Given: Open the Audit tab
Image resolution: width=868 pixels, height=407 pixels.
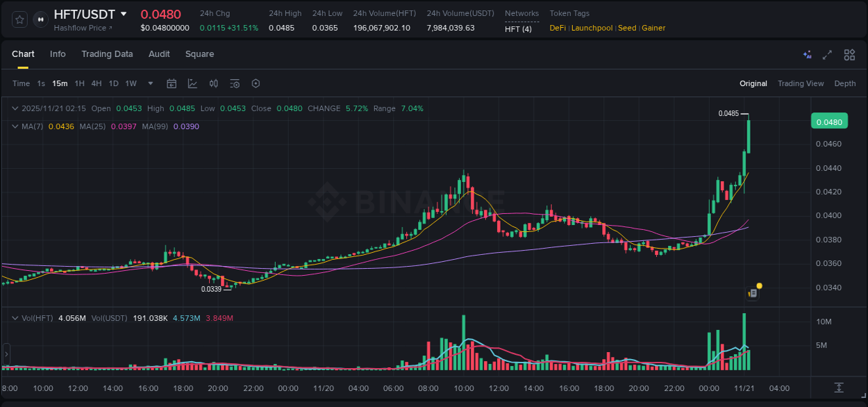Looking at the screenshot, I should [x=159, y=54].
